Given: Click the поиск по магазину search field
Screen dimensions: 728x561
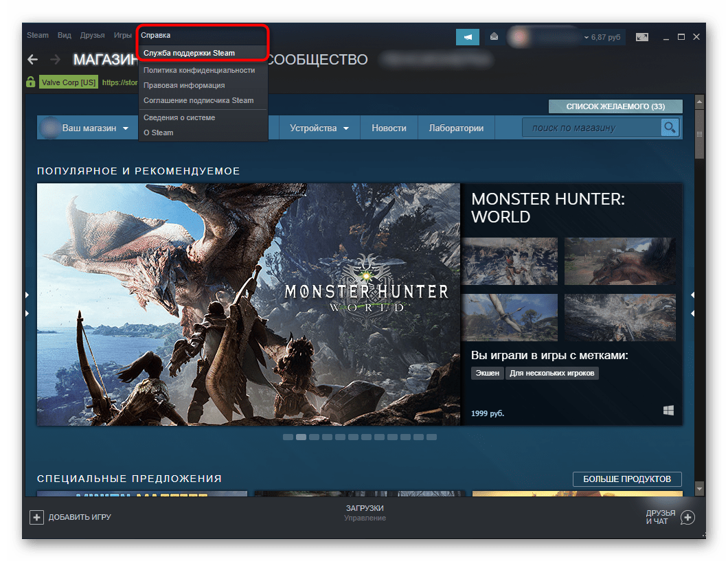Looking at the screenshot, I should tap(591, 128).
